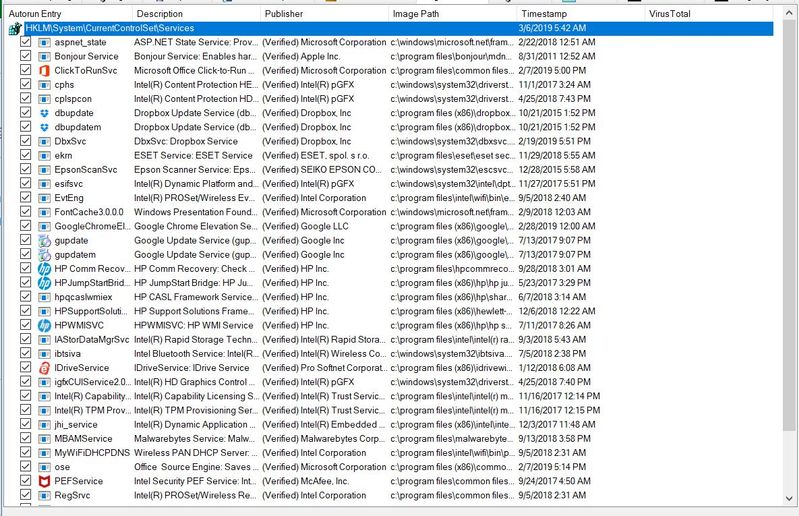Select the HKLM\System\CurrentControlSet\Services key row
Viewport: 799px width, 516px height.
tap(398, 29)
